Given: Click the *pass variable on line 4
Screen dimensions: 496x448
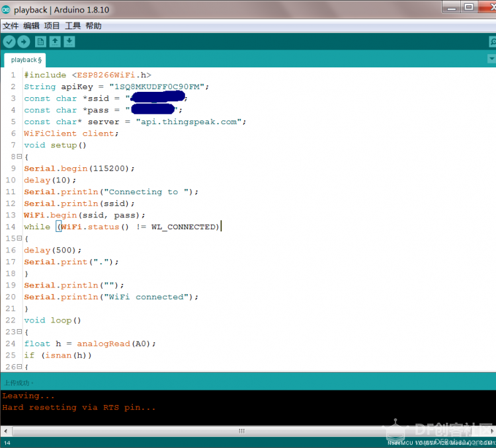Looking at the screenshot, I should 95,110.
